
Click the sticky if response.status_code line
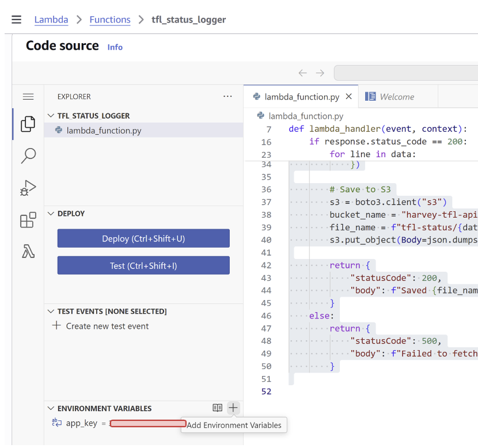[x=388, y=142]
